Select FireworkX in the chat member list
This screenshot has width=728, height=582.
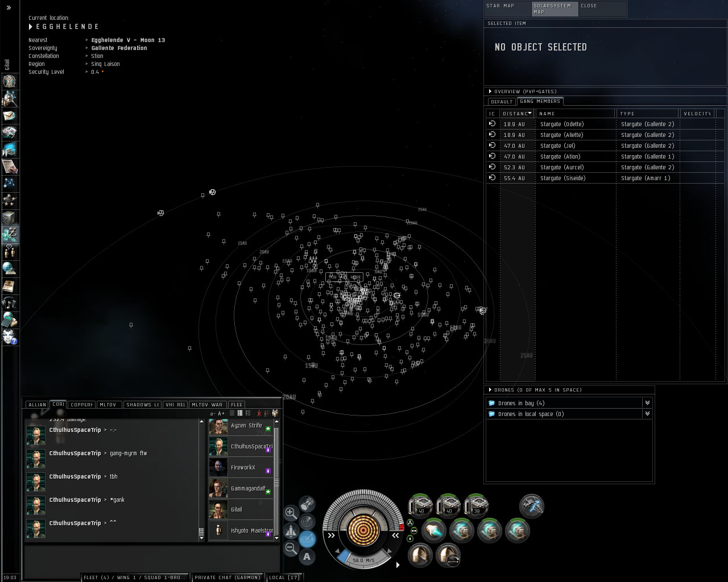tap(241, 468)
